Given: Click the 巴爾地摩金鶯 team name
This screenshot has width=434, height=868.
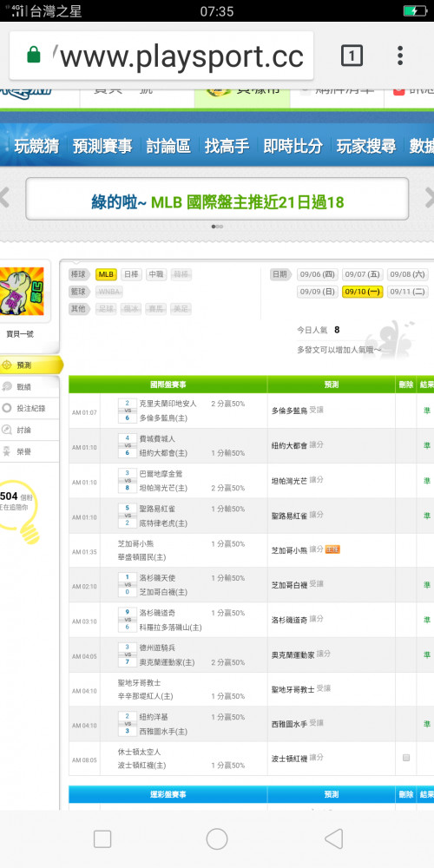Looking at the screenshot, I should click(161, 473).
